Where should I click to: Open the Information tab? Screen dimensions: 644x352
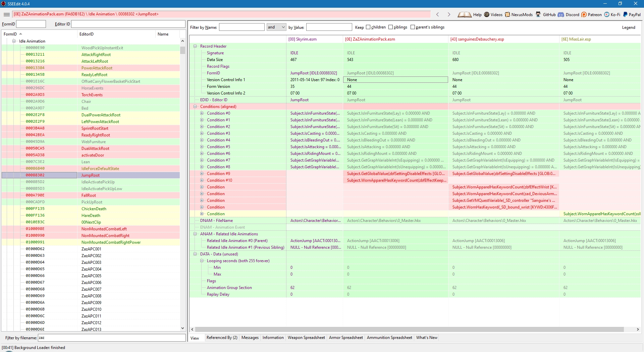click(273, 338)
